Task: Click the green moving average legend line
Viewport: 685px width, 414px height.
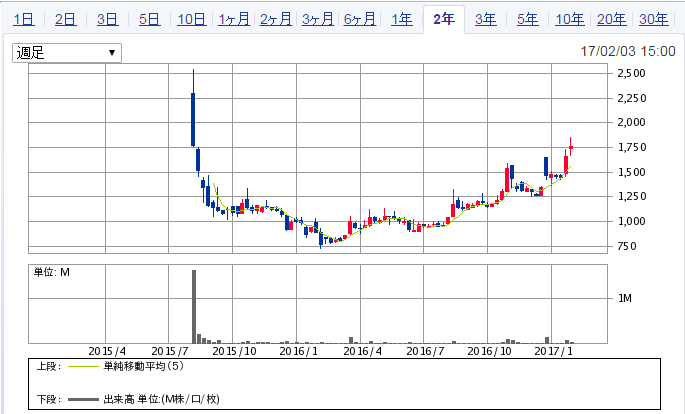Action: click(x=83, y=366)
